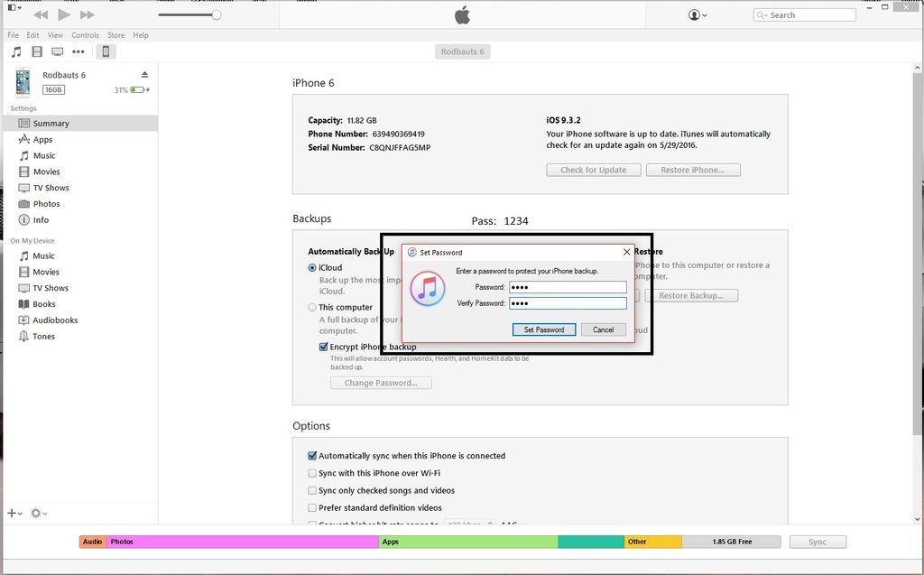This screenshot has width=924, height=575.
Task: Click Set Password button in dialog
Action: (x=544, y=329)
